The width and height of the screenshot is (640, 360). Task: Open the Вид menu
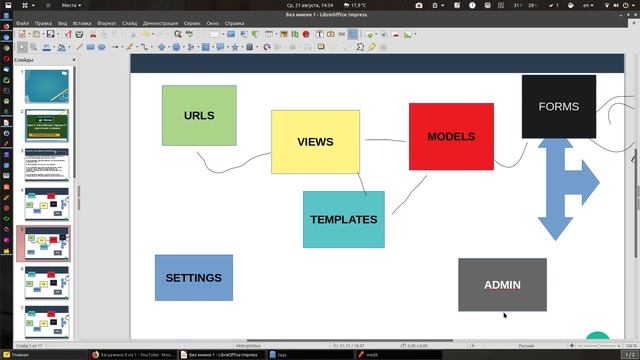(62, 23)
